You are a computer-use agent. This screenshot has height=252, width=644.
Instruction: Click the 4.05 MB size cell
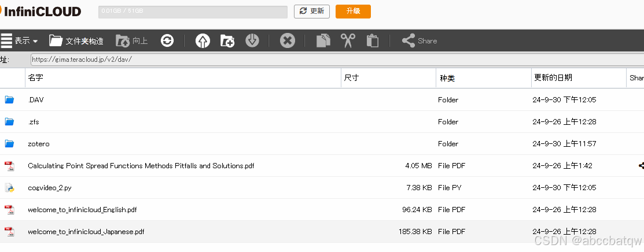point(418,166)
